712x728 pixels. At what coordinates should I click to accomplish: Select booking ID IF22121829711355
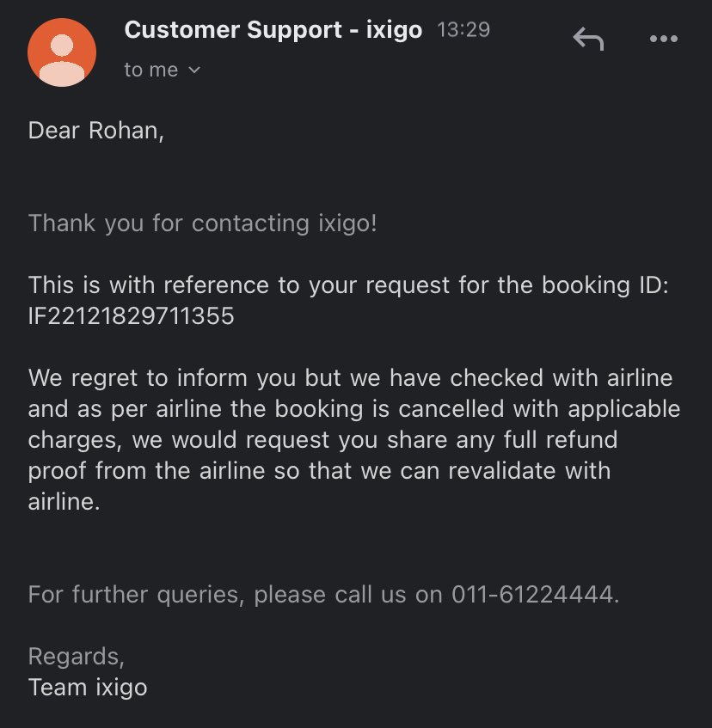click(x=131, y=316)
